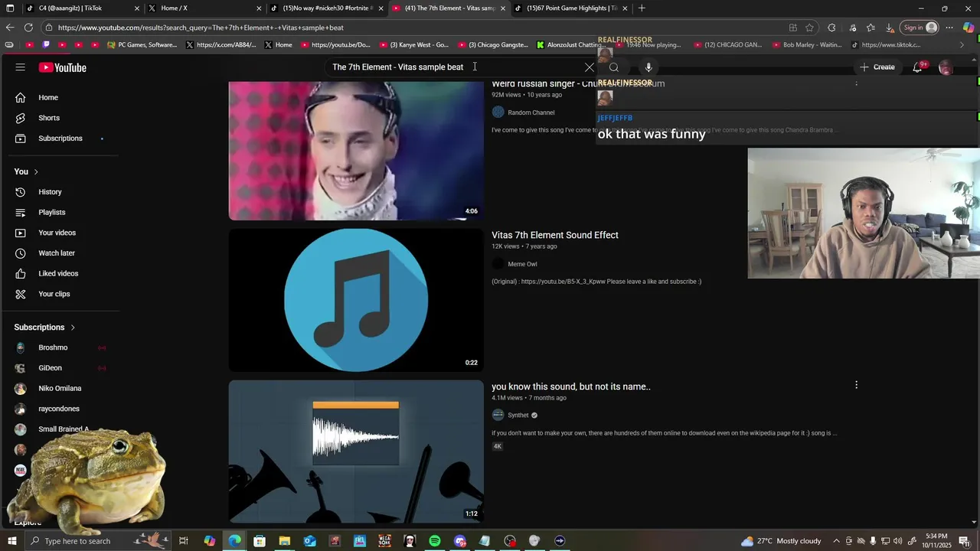Show hidden system tray icons

pos(836,541)
